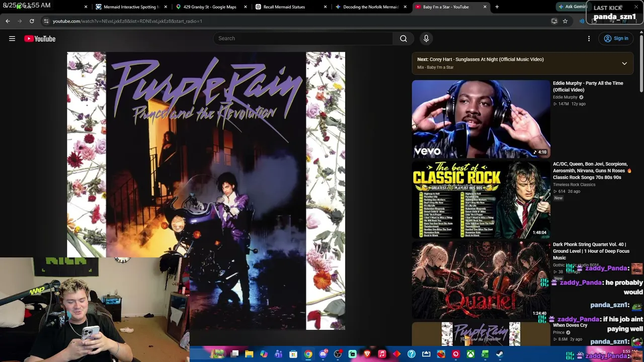This screenshot has height=362, width=644.
Task: Expand the Next up playlist panel
Action: 624,63
